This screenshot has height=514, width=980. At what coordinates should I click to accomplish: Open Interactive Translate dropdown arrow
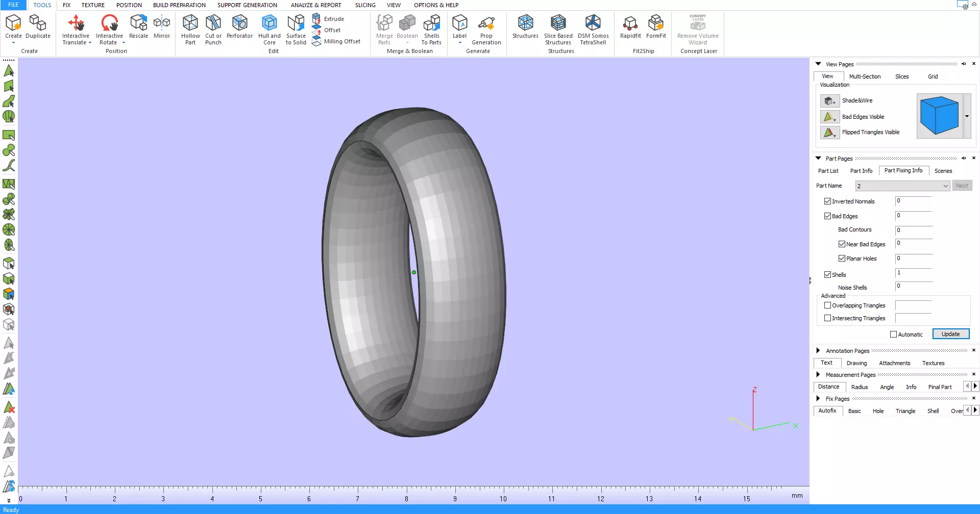90,43
